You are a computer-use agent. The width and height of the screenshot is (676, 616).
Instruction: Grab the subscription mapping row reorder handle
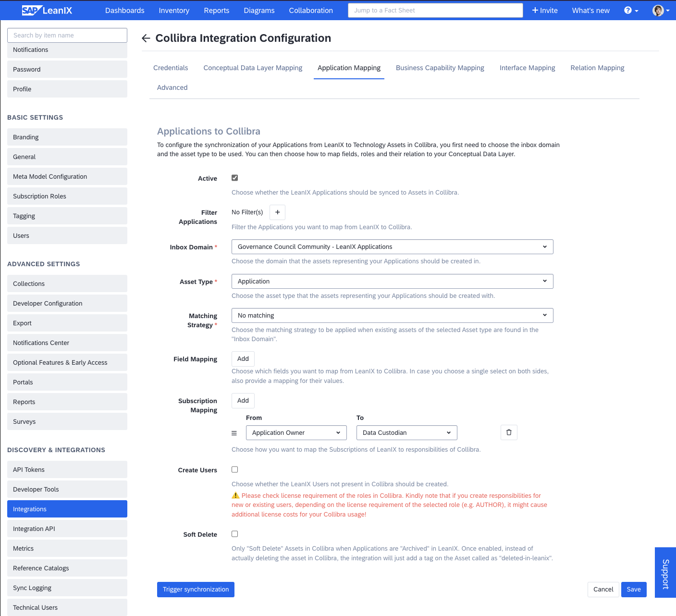click(234, 433)
